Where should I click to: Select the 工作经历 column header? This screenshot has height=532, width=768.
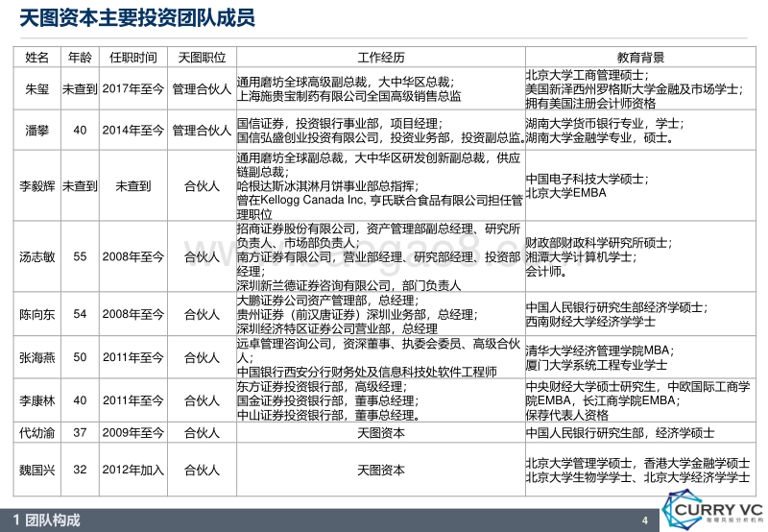click(x=381, y=58)
